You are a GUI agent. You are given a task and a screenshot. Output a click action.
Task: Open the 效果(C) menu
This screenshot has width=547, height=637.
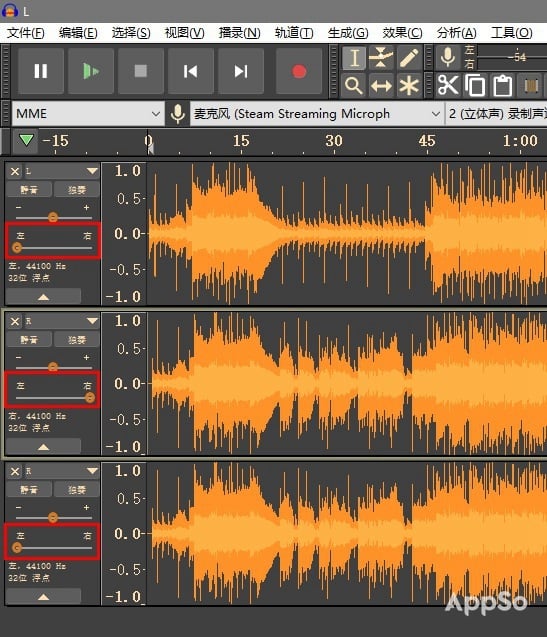[x=402, y=33]
